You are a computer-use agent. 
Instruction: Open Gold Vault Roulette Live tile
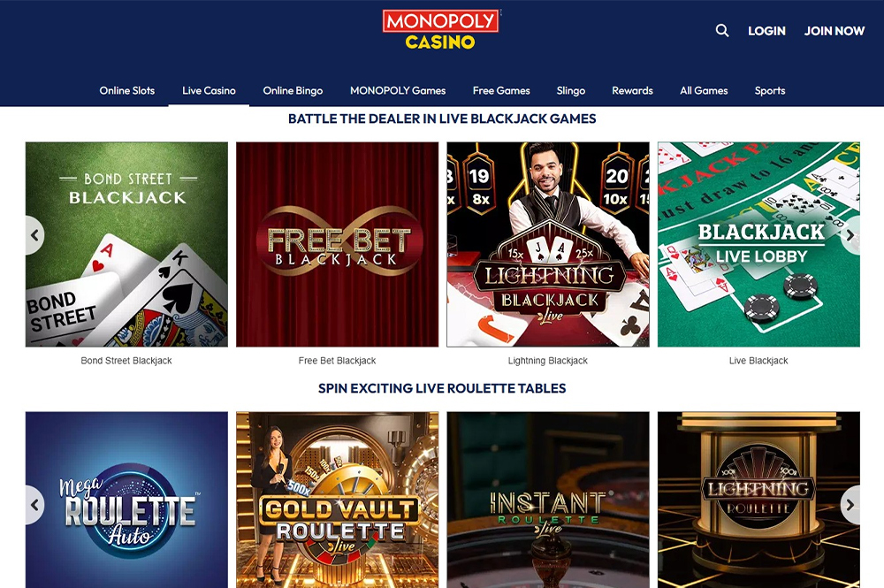click(337, 500)
